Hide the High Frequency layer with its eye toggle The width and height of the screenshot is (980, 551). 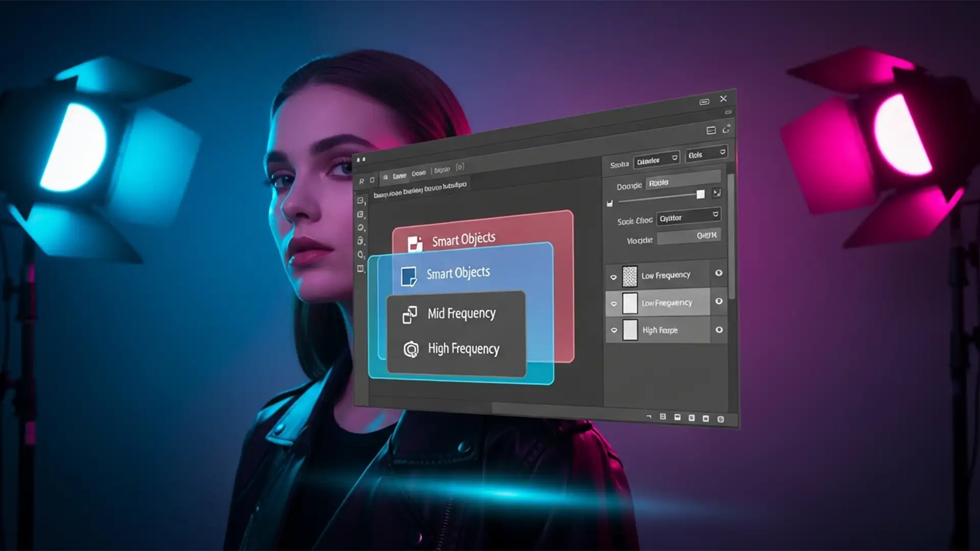tap(615, 331)
